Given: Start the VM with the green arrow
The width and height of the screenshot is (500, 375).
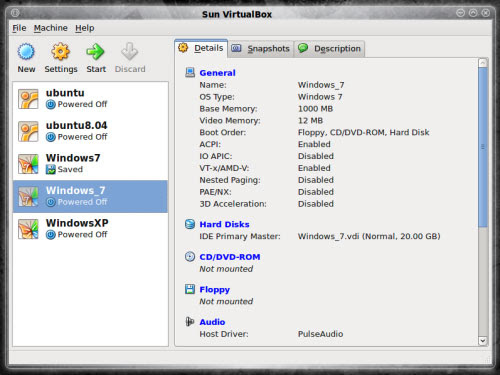Looking at the screenshot, I should pyautogui.click(x=95, y=52).
